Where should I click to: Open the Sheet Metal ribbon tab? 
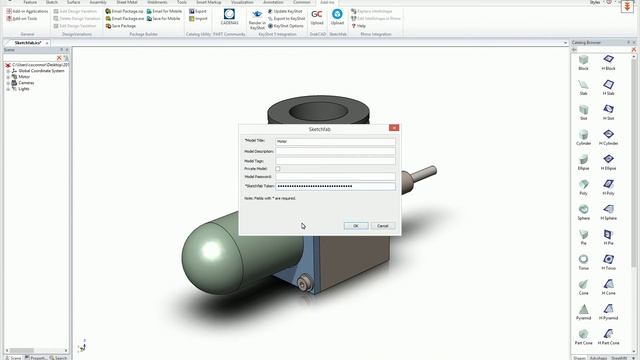pyautogui.click(x=127, y=2)
